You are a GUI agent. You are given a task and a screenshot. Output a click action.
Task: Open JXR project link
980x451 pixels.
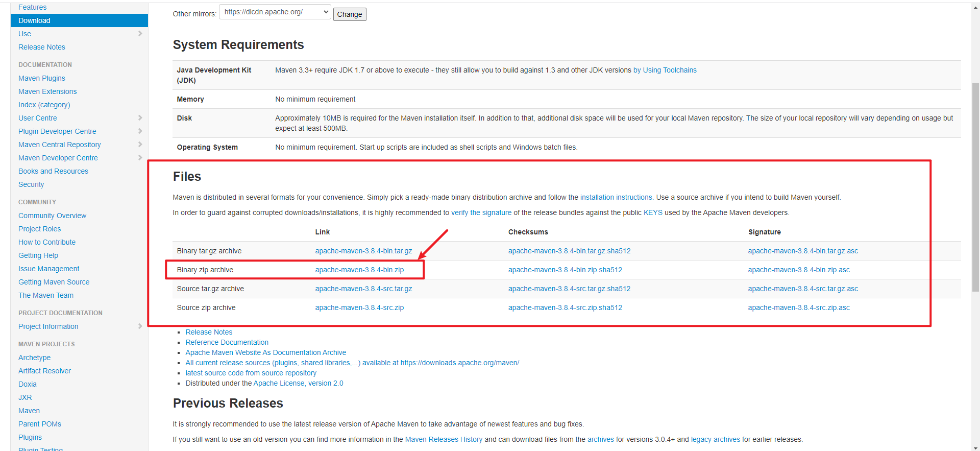pos(25,397)
